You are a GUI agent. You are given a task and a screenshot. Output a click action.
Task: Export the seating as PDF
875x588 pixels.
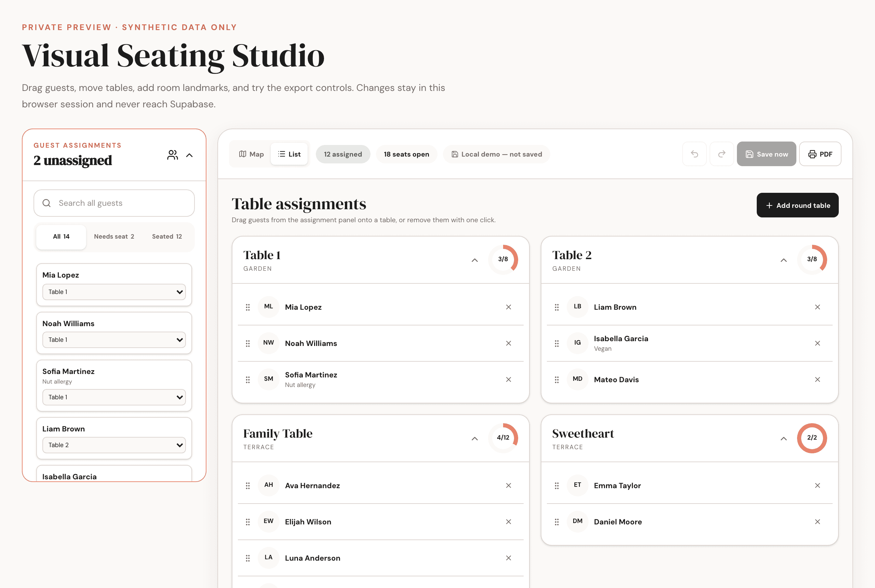click(x=820, y=154)
